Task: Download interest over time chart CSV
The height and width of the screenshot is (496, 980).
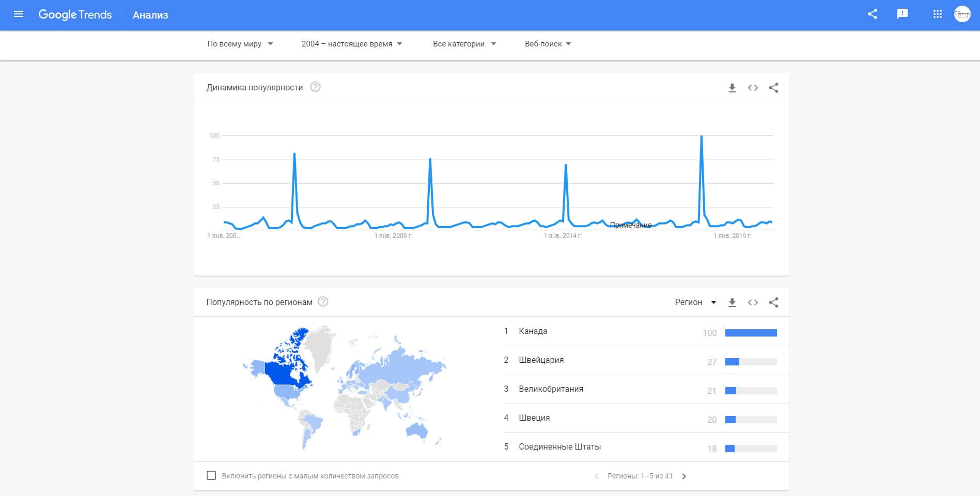Action: point(732,88)
